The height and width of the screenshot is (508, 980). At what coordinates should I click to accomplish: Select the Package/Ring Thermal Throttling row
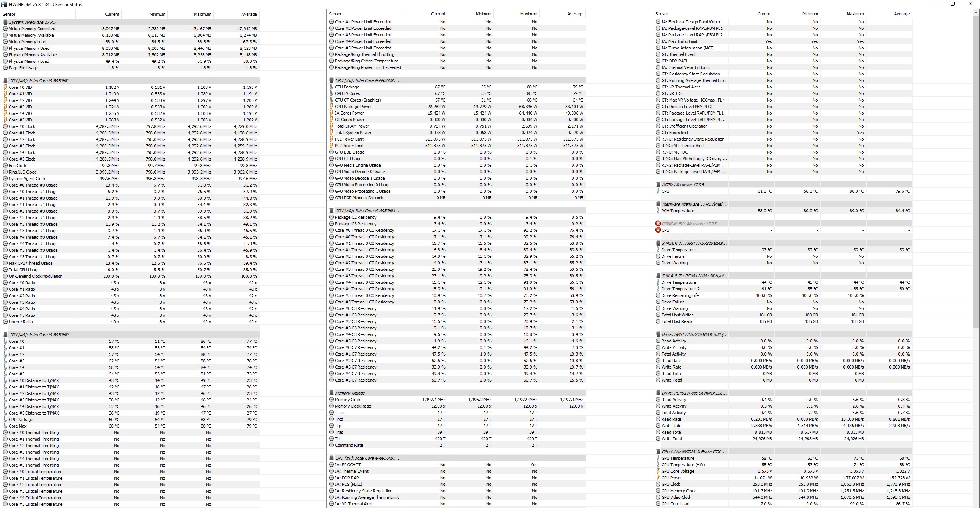457,54
